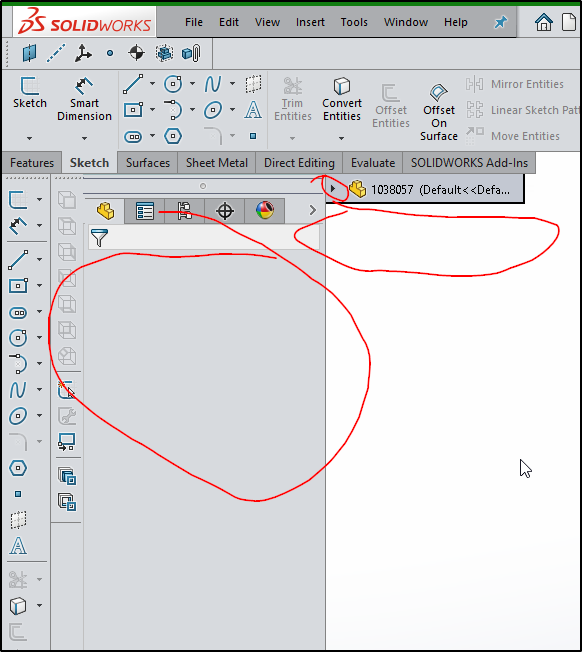Toggle the pin for menu bar
Viewport: 582px width, 652px height.
tap(501, 22)
